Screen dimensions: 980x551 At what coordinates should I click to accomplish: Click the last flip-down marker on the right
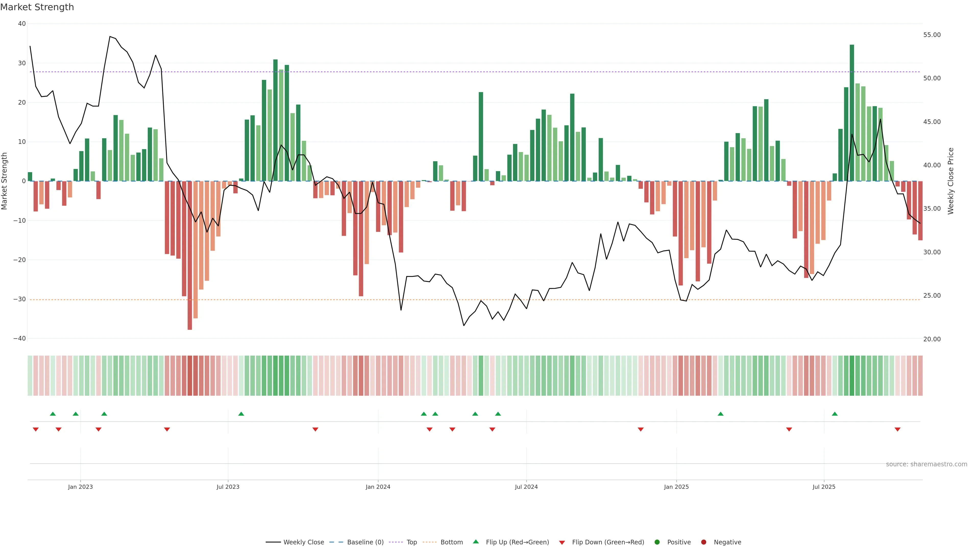898,429
